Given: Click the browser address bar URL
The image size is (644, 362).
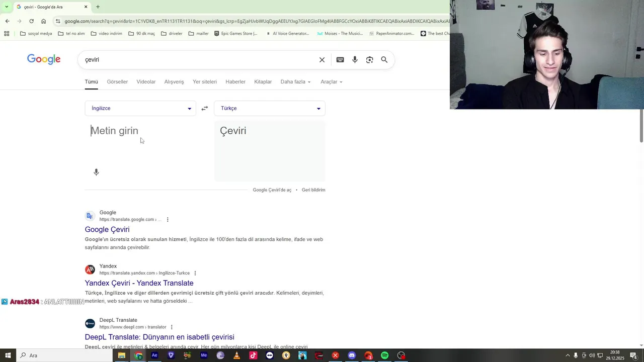Looking at the screenshot, I should point(257,21).
